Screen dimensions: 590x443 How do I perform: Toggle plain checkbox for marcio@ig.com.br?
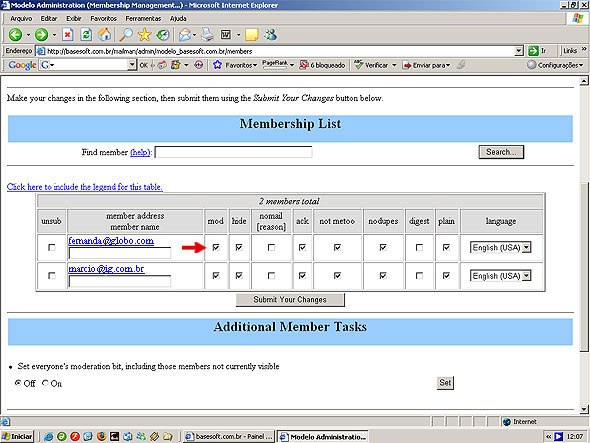pyautogui.click(x=446, y=276)
